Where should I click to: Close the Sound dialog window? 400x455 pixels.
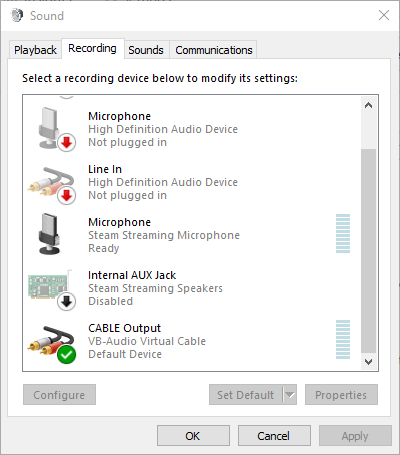pyautogui.click(x=384, y=15)
